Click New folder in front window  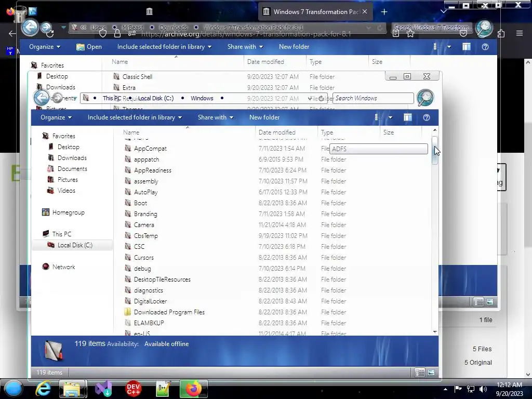[x=264, y=117]
